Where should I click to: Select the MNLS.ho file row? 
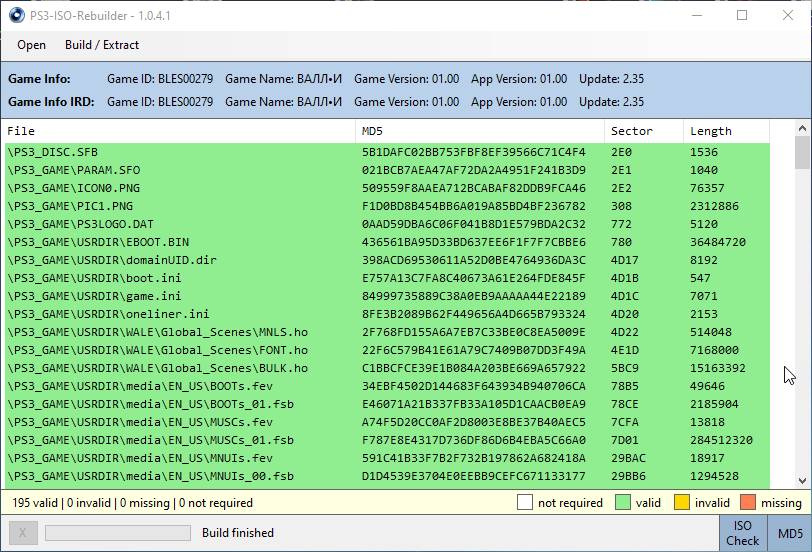(387, 332)
